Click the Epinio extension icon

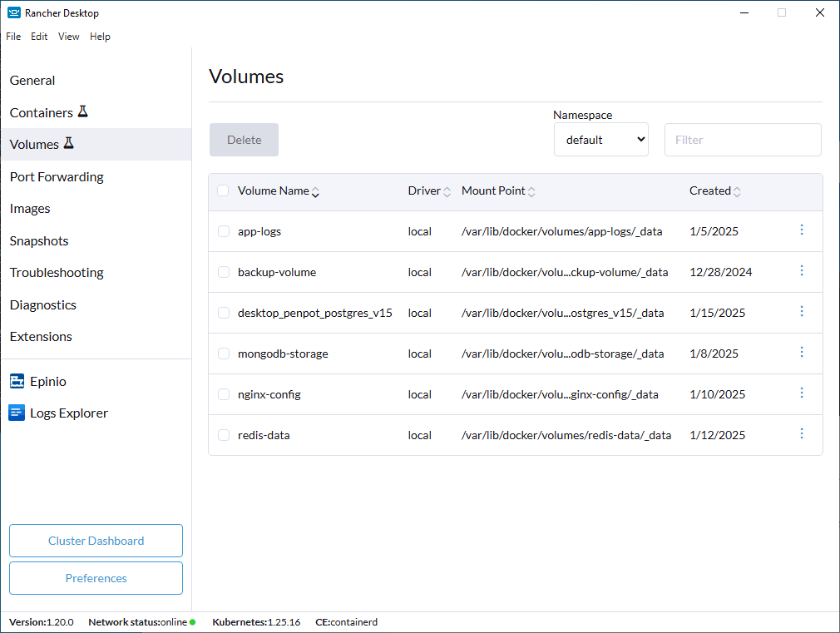(17, 381)
